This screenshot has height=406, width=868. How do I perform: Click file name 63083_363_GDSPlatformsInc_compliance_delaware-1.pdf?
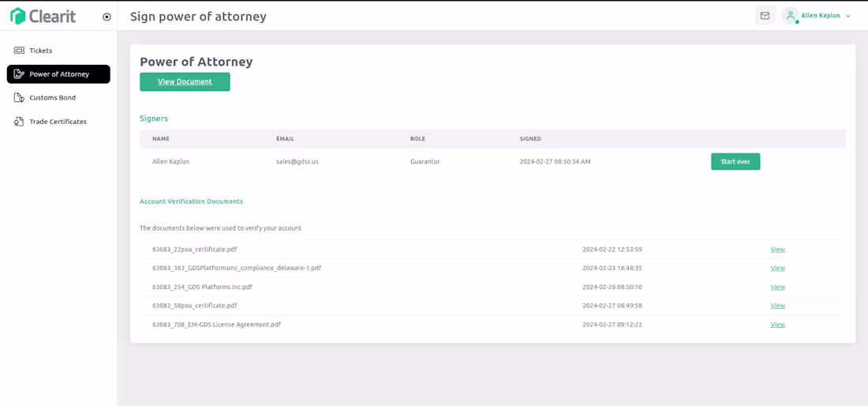coord(237,268)
